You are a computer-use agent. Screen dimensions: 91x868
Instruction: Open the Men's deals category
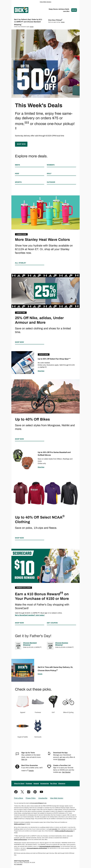click(18, 165)
